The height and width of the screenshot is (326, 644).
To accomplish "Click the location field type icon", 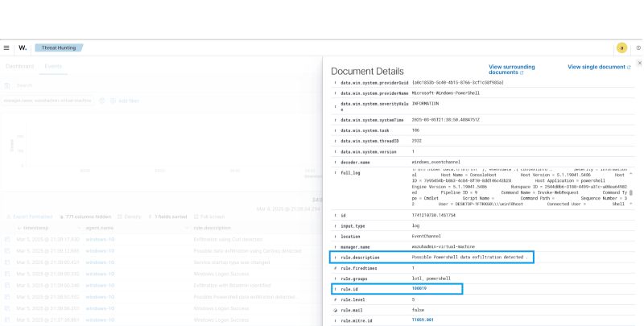I will 335,237.
